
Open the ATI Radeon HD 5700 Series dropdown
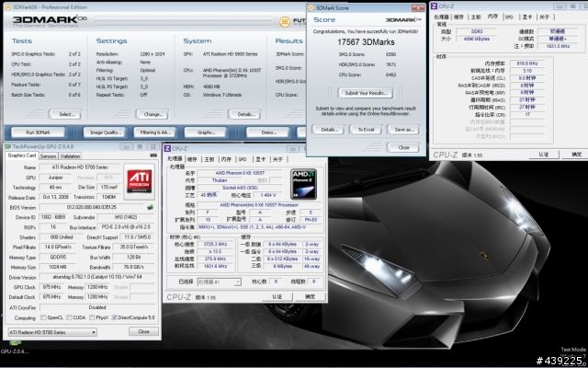click(x=52, y=332)
